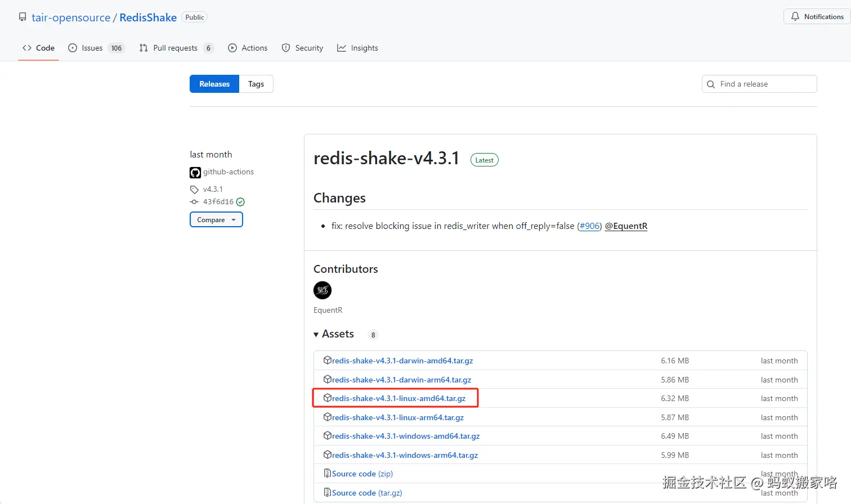Download redis-shake-v4.3.1-darwin-amd64.tar.gz
This screenshot has height=504, width=851.
click(x=402, y=361)
